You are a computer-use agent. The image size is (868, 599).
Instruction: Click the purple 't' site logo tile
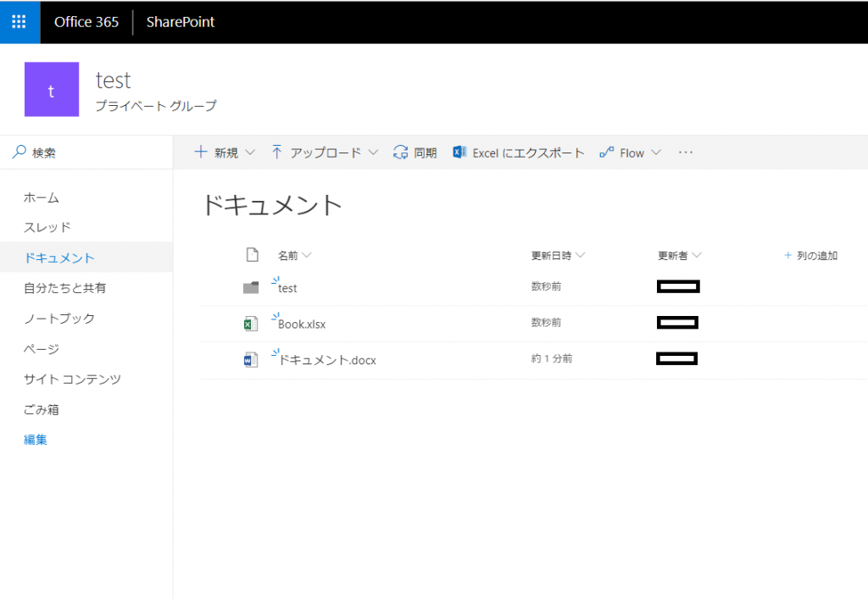(x=52, y=90)
